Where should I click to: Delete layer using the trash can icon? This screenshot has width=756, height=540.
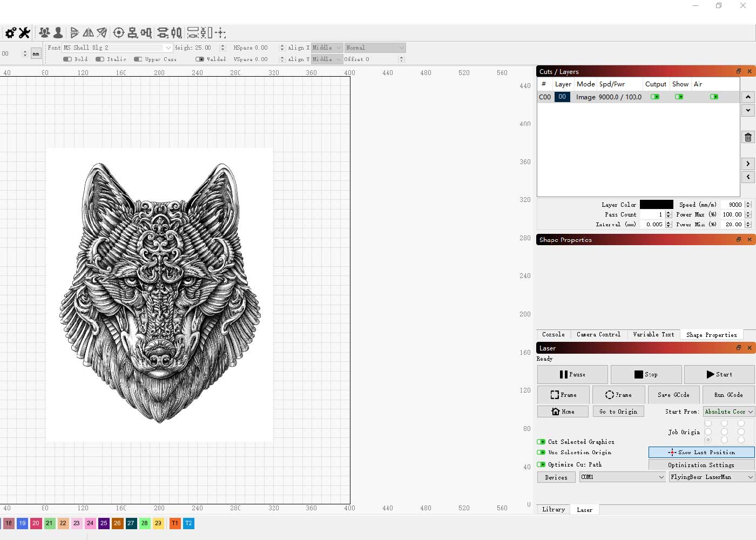coord(748,137)
